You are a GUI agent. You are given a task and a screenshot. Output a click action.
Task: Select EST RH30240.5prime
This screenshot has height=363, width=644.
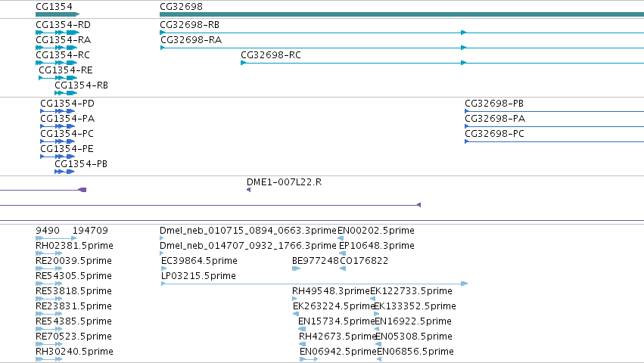[x=74, y=352]
